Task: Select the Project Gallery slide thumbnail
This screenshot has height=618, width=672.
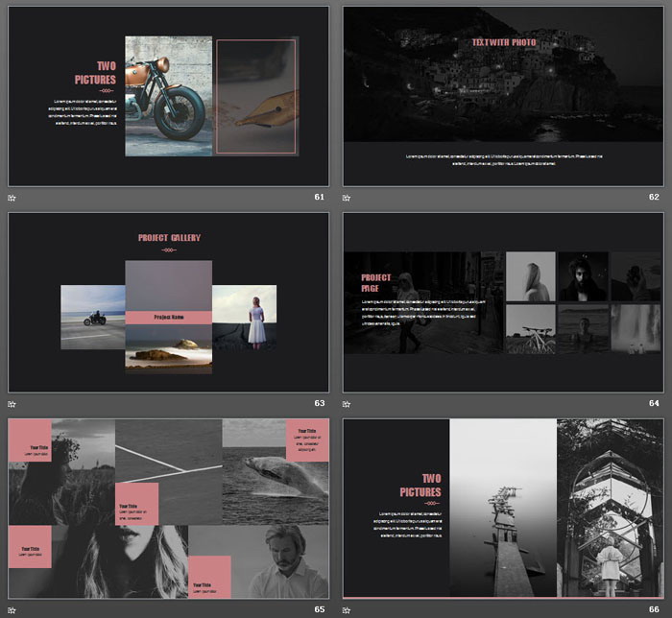Action: (x=168, y=302)
